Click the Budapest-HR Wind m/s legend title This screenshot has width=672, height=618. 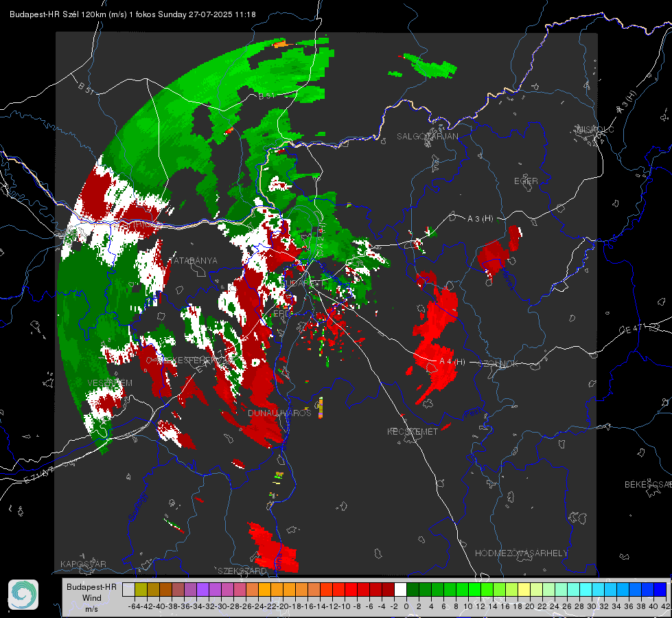pos(91,598)
